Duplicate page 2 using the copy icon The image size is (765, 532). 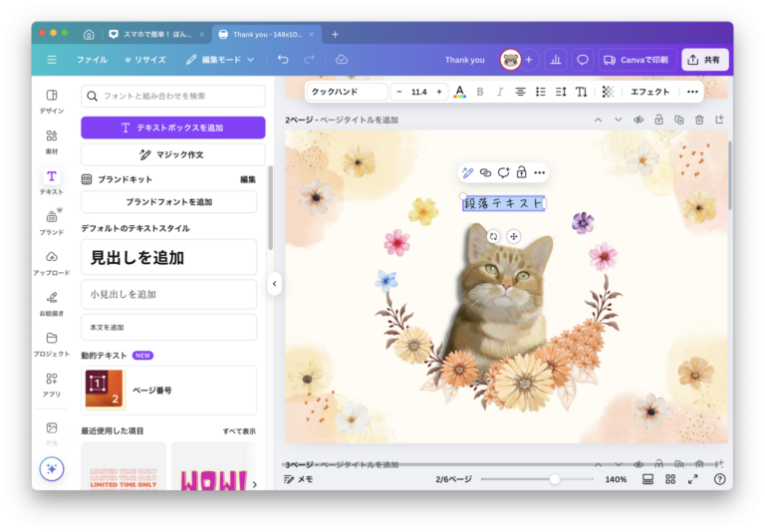click(x=678, y=120)
